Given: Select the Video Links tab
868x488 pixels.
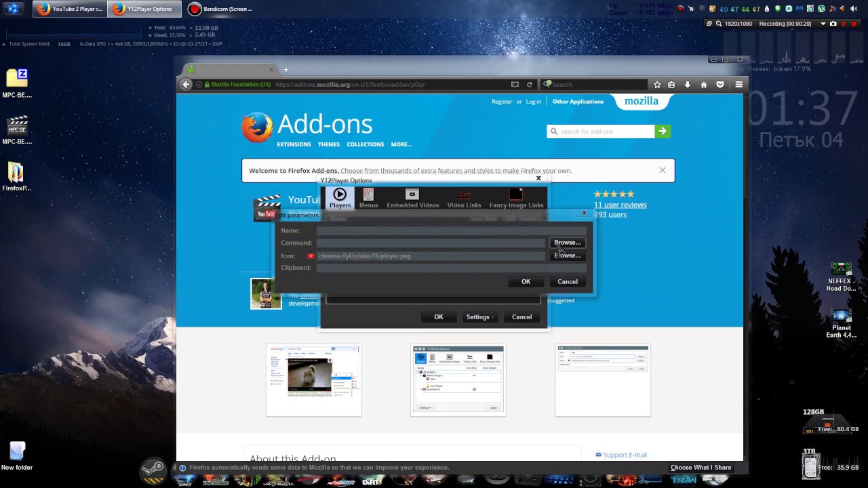Looking at the screenshot, I should (x=464, y=198).
